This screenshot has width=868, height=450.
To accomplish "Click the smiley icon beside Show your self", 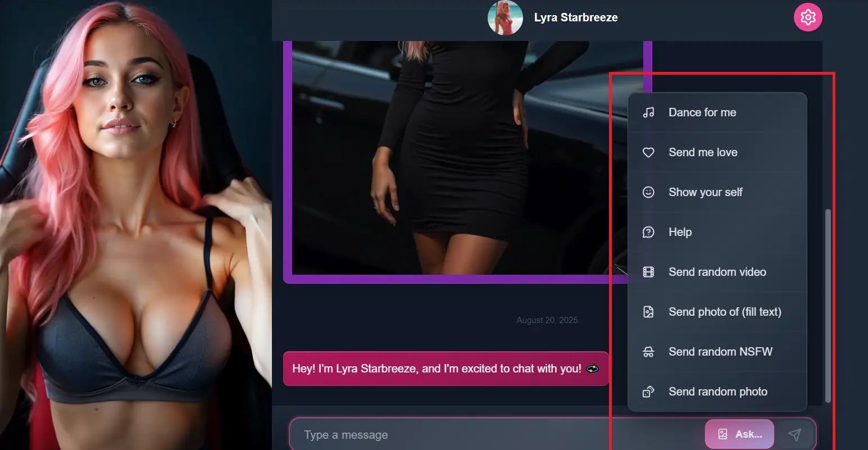I will [x=648, y=192].
